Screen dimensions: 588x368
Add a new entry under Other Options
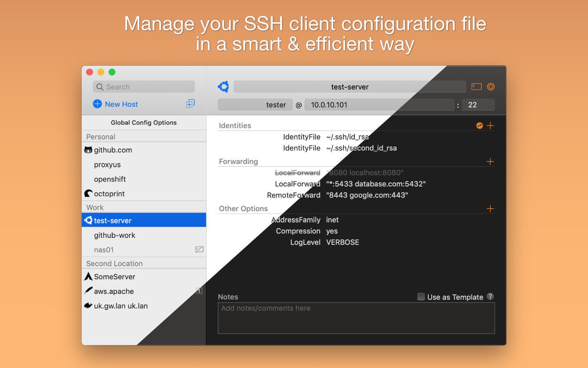[x=490, y=209]
